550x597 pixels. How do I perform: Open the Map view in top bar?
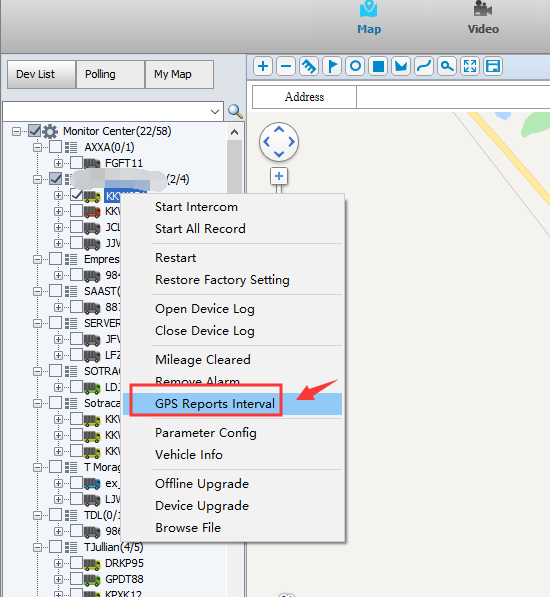point(369,18)
